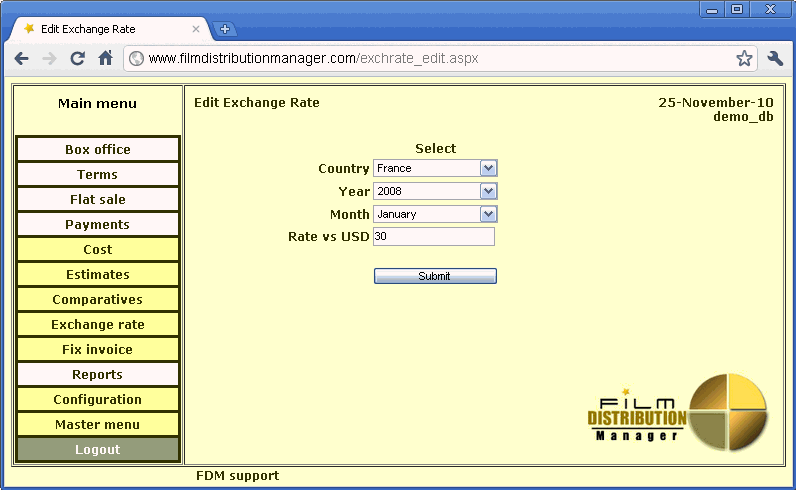Click the browser back arrow
Screen dimensions: 796x490
(x=21, y=59)
